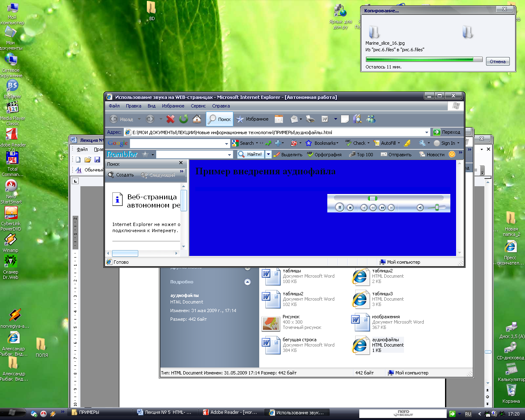
Task: Go to the Home page icon
Action: coord(197,119)
